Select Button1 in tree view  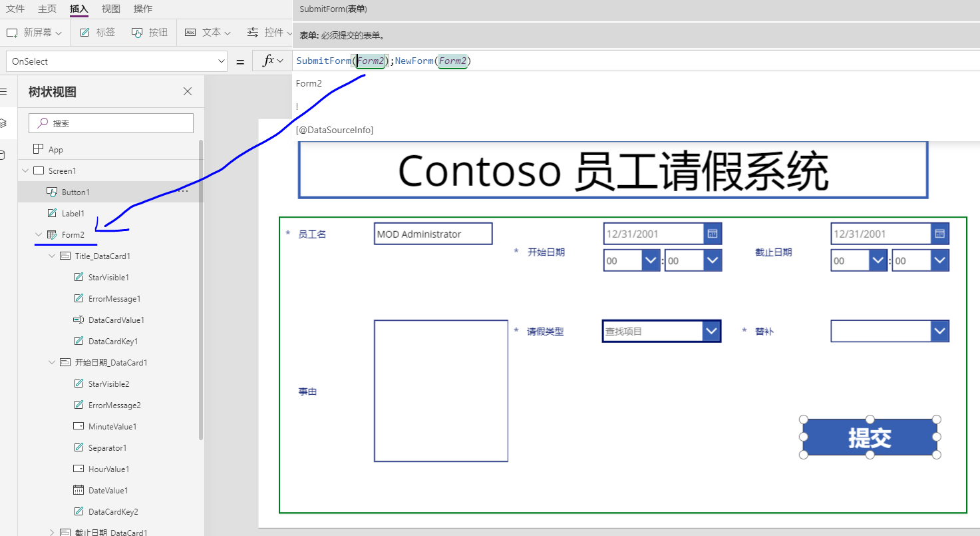coord(75,192)
